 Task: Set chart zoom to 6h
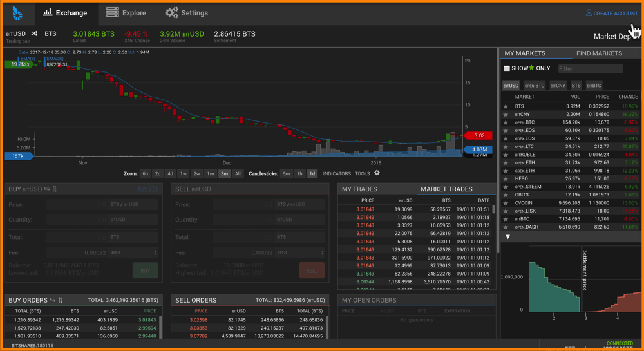tap(146, 174)
